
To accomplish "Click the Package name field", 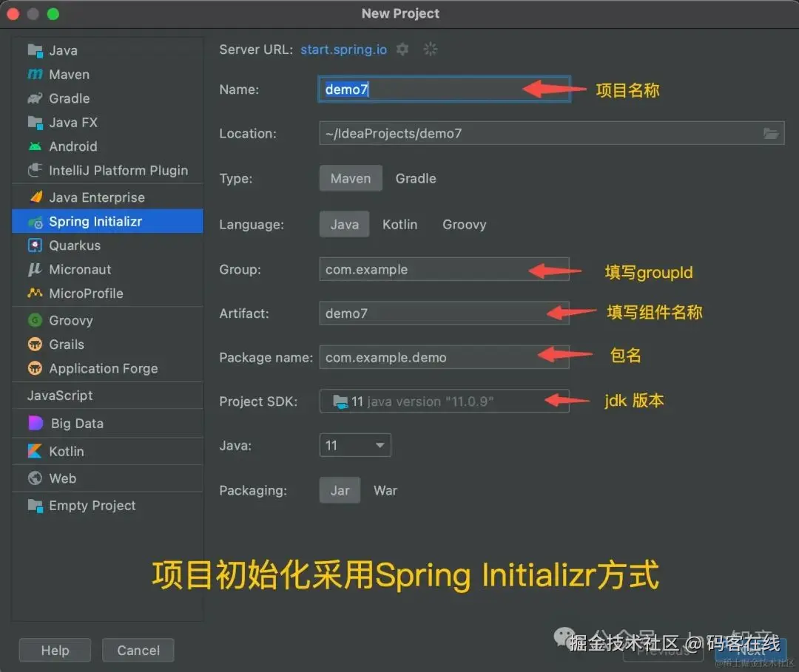I will tap(444, 357).
